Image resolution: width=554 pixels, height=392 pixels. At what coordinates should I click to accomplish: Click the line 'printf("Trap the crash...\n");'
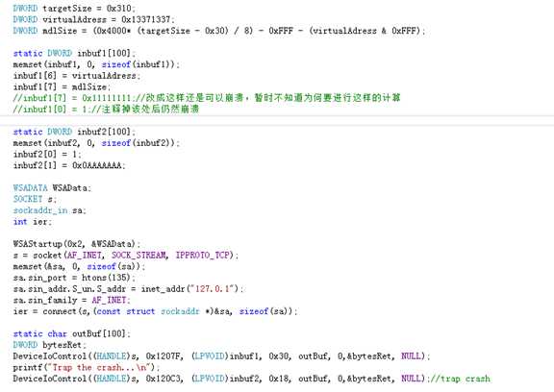pos(87,368)
